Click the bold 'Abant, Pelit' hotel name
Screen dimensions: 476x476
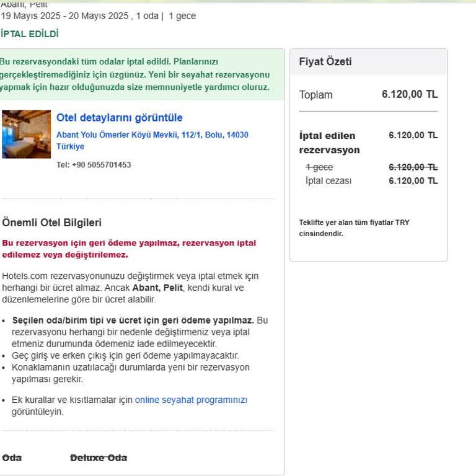point(153,288)
